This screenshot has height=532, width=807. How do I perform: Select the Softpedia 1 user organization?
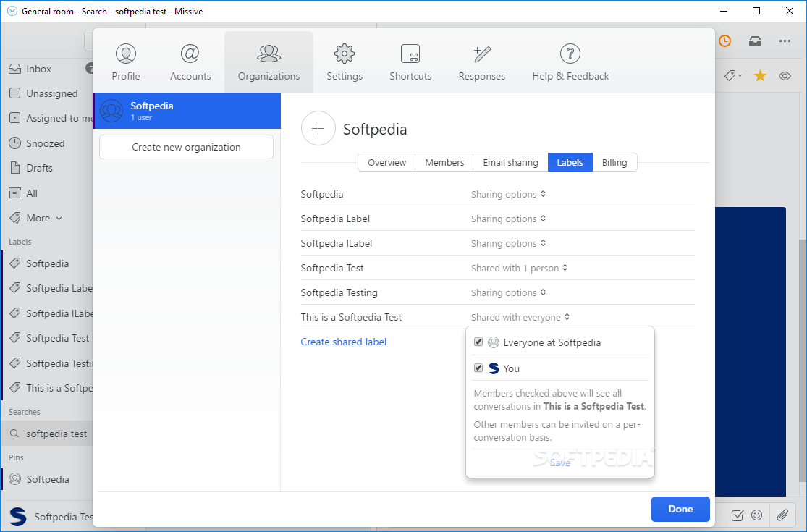(187, 111)
